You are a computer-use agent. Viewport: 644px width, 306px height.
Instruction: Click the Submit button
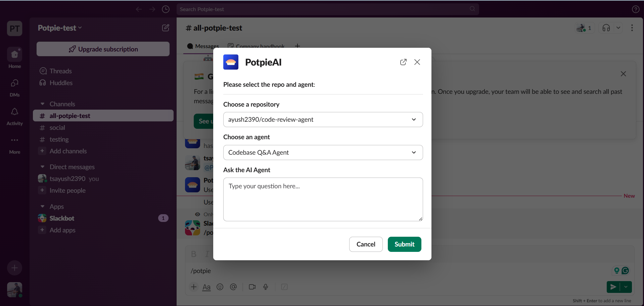pos(404,244)
